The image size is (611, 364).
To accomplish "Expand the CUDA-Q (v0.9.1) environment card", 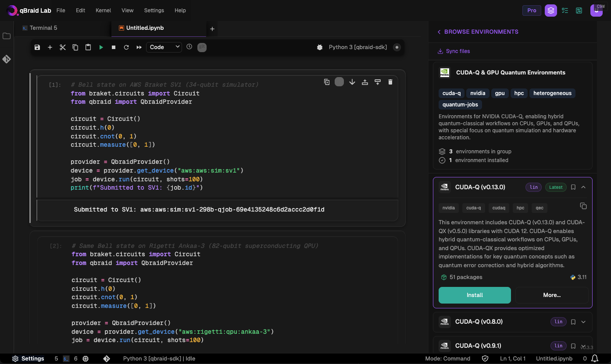I will (583, 346).
